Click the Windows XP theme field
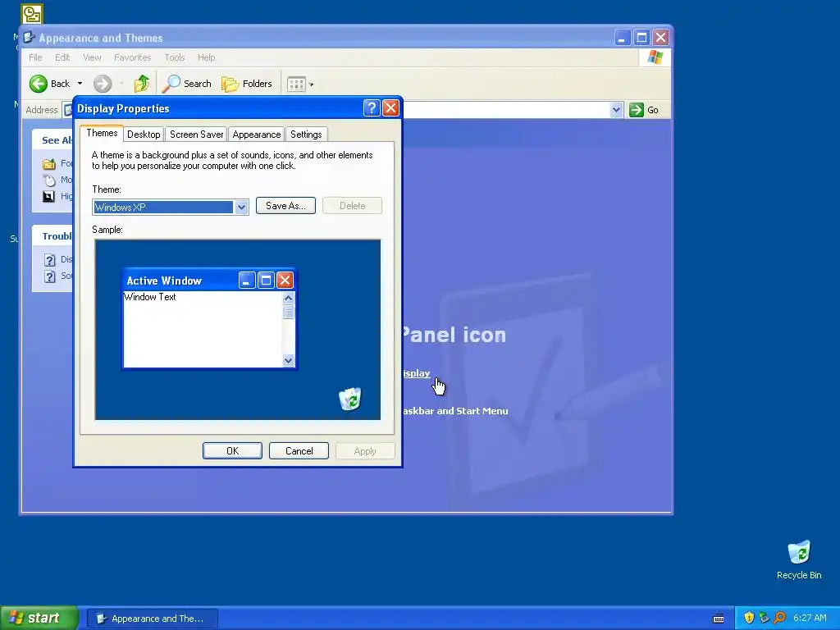The image size is (840, 630). (163, 208)
